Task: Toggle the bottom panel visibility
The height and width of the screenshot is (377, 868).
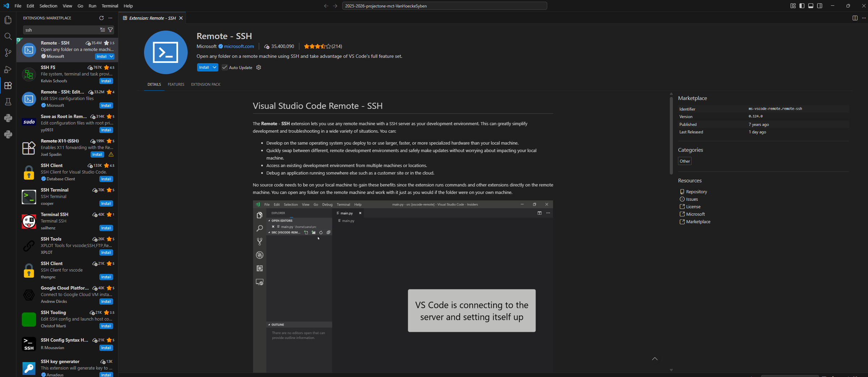Action: click(x=811, y=6)
